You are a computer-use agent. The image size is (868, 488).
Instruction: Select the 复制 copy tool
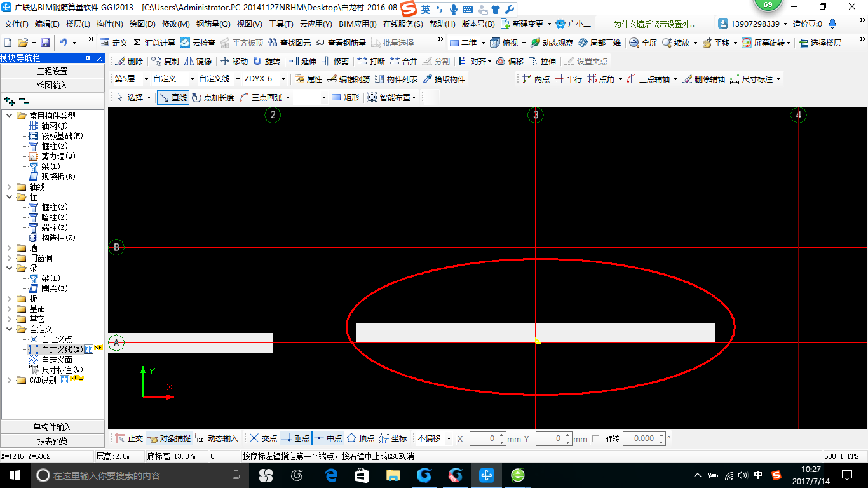tap(165, 62)
